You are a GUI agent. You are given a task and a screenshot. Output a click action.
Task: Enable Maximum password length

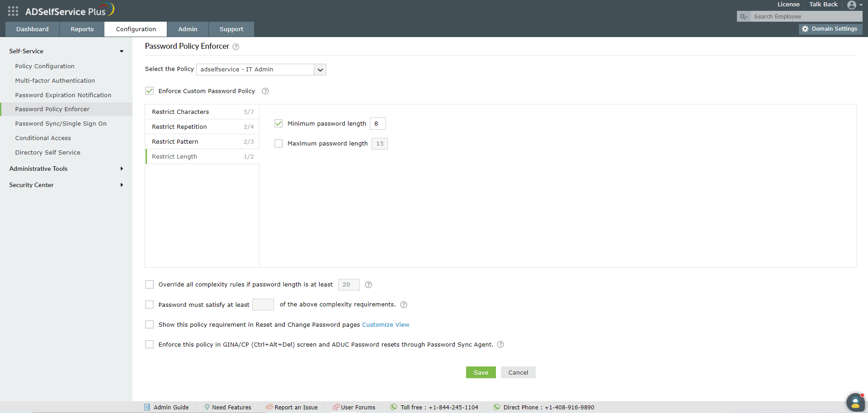point(278,143)
